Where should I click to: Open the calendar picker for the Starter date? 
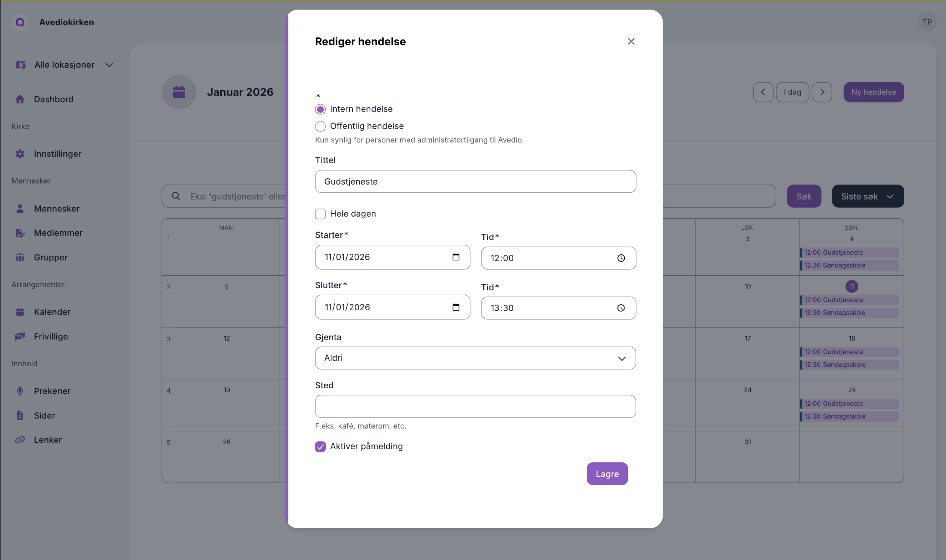tap(456, 257)
